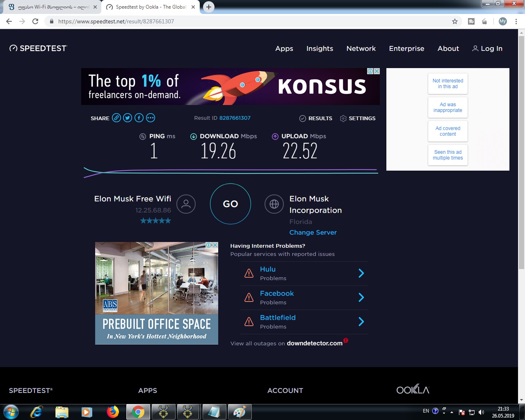
Task: Click the RESULTS checkmark icon
Action: (x=303, y=119)
